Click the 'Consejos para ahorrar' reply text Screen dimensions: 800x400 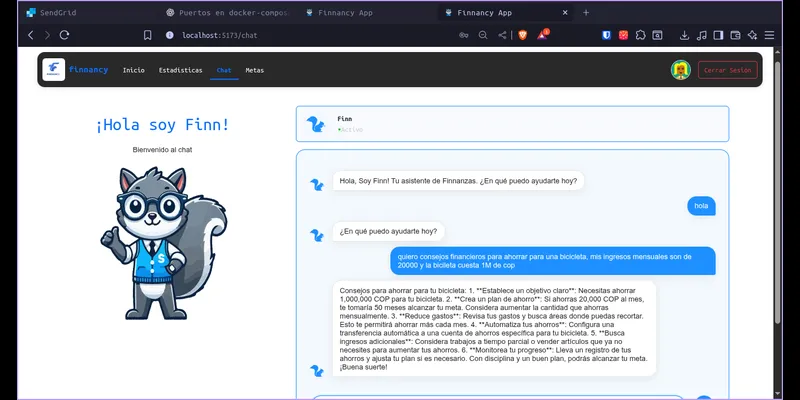(494, 329)
